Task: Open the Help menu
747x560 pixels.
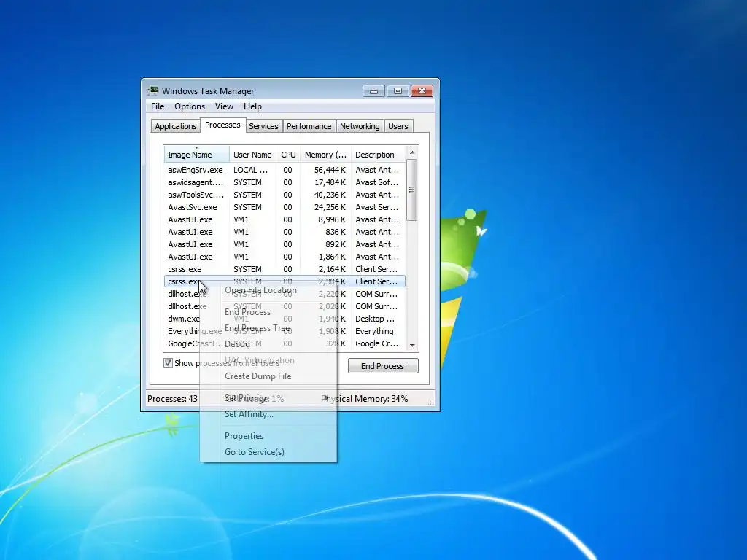Action: tap(252, 106)
